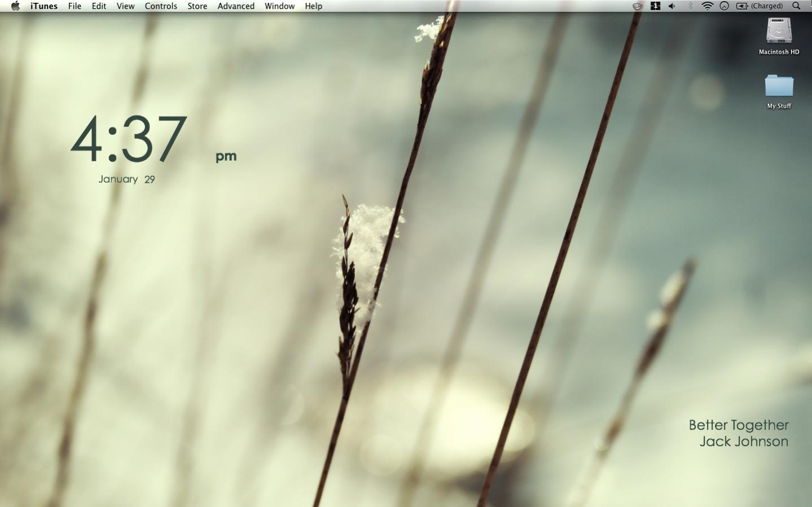Click the Macintosh HD label
812x507 pixels.
point(779,52)
